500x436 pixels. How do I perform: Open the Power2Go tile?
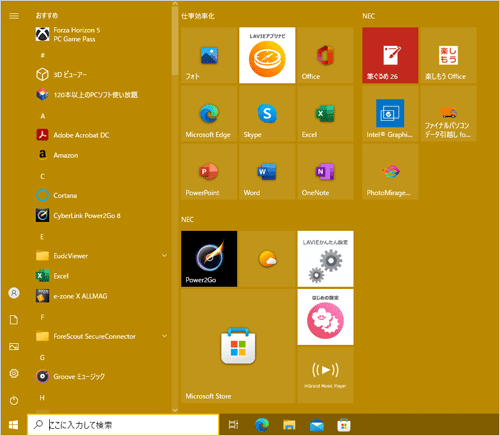[209, 259]
